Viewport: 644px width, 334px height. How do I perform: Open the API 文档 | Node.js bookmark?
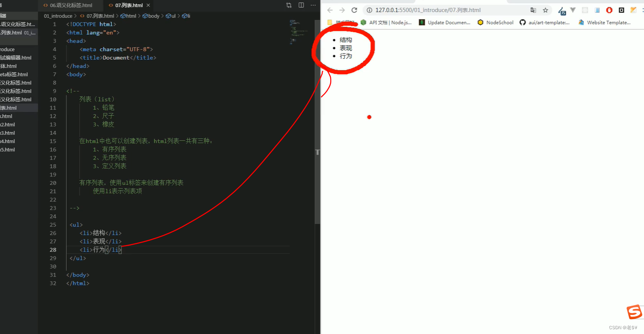click(x=386, y=22)
